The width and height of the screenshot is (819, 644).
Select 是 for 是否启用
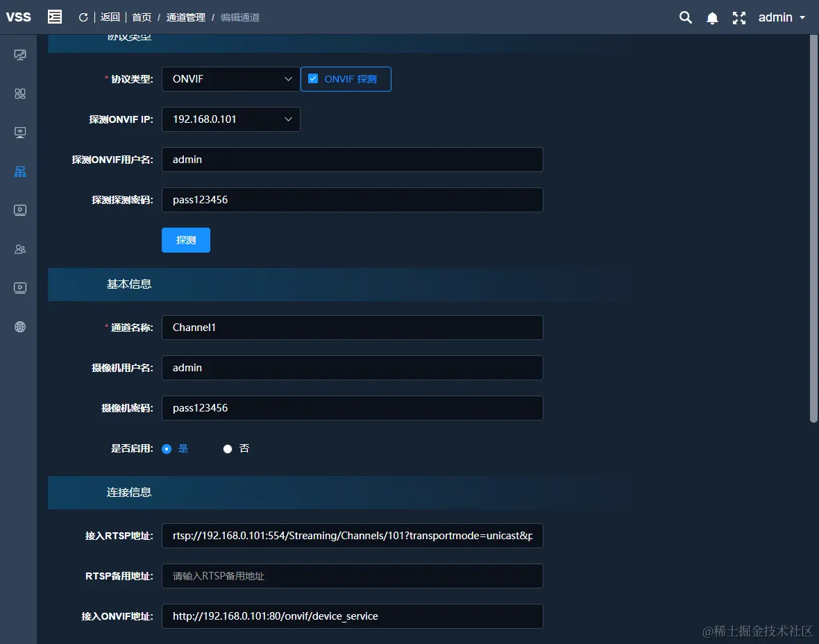click(x=167, y=449)
